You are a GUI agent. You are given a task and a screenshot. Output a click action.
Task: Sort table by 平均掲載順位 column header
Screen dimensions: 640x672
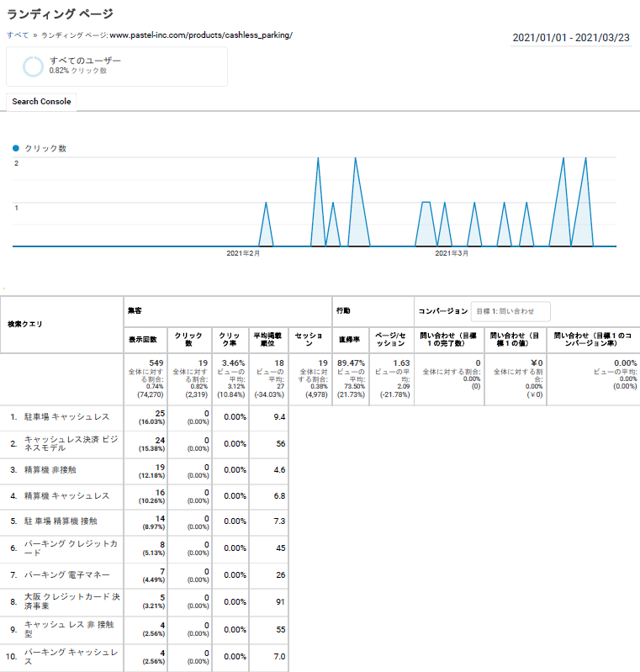pyautogui.click(x=268, y=339)
